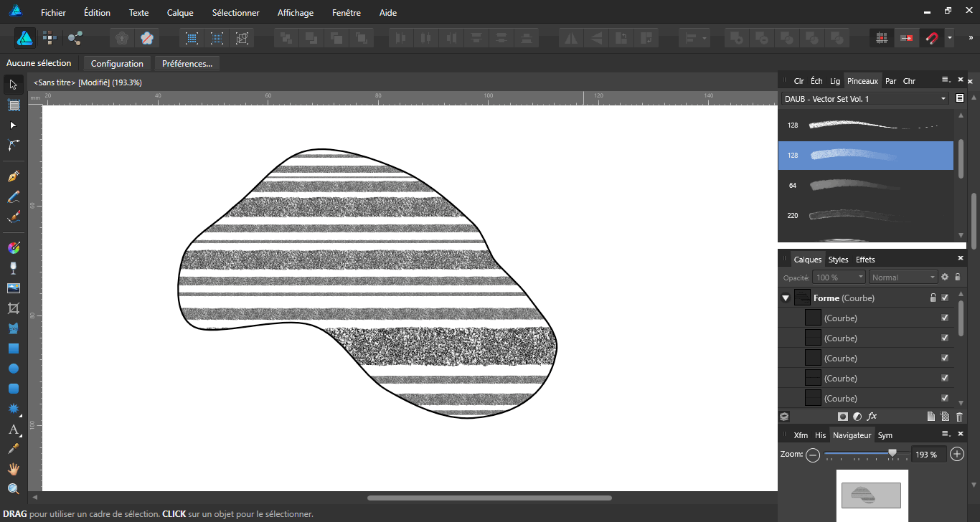
Task: Switch to the Clr color tab
Action: click(799, 81)
